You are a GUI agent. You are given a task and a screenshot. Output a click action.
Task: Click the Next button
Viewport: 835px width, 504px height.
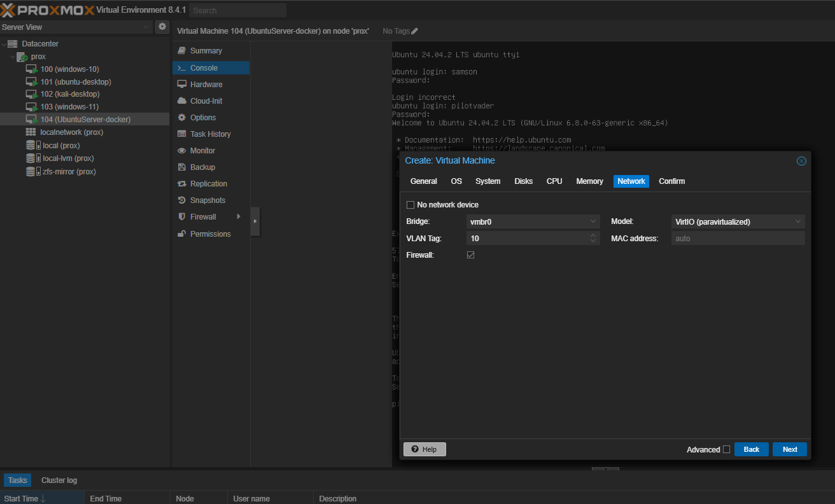[x=789, y=449]
